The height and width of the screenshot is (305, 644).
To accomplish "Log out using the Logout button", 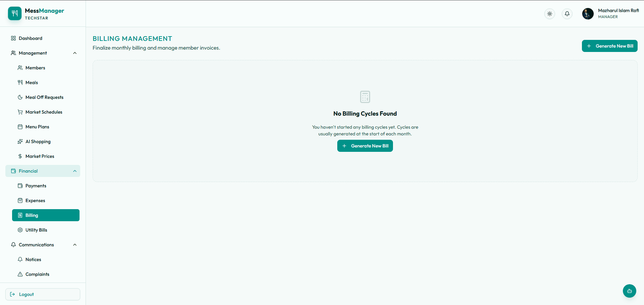I will [x=43, y=294].
